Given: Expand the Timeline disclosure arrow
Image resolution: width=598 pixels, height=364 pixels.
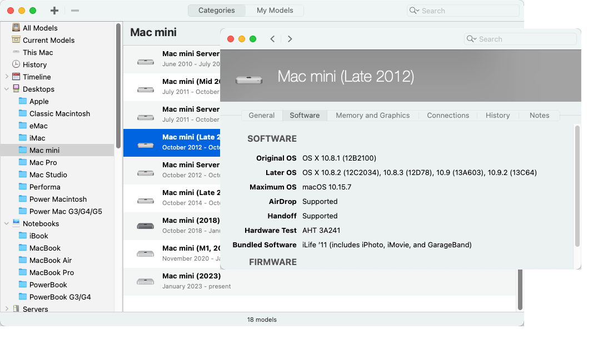Looking at the screenshot, I should coord(7,77).
